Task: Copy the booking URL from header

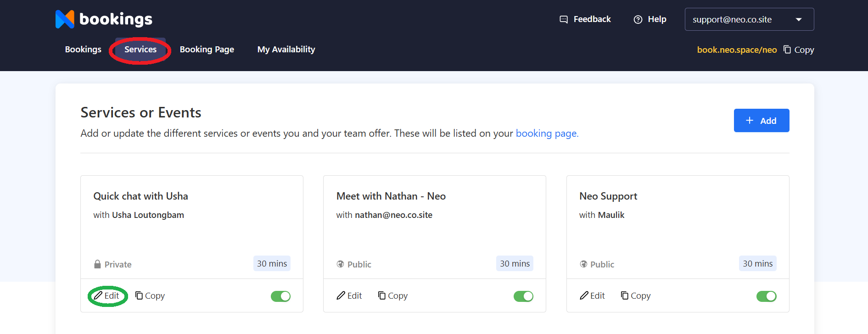Action: click(799, 50)
